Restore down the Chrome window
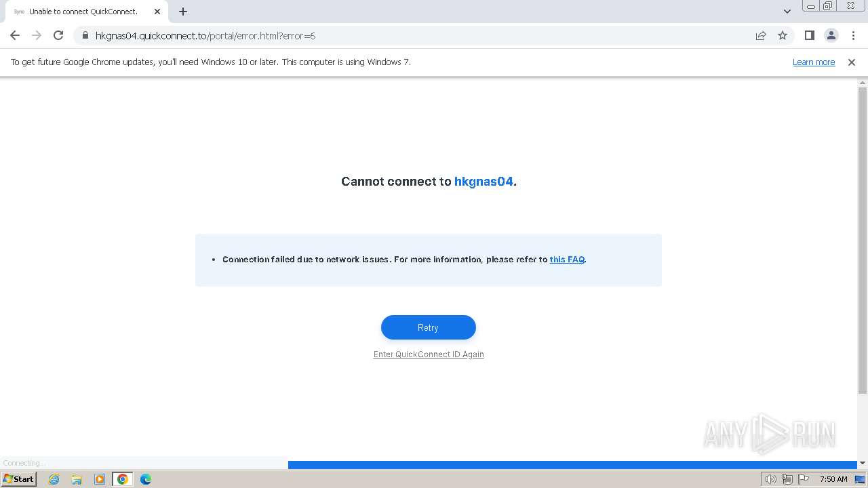Screen dimensions: 868x488 828,6
